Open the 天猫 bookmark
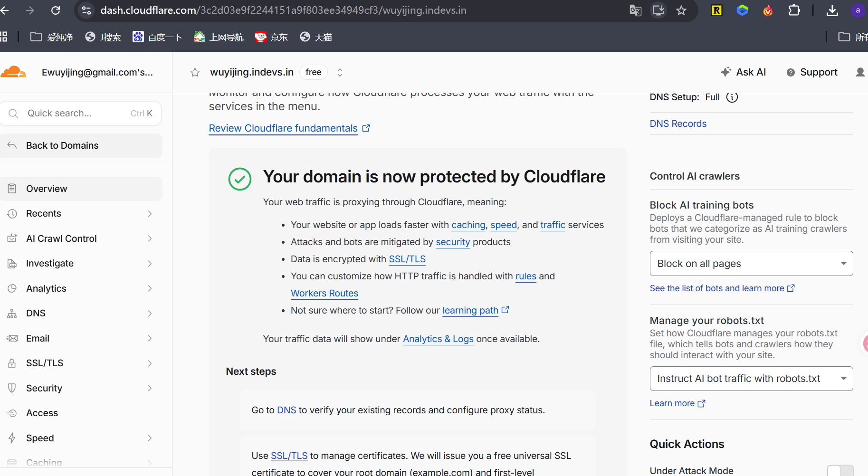The width and height of the screenshot is (868, 476). pyautogui.click(x=316, y=37)
